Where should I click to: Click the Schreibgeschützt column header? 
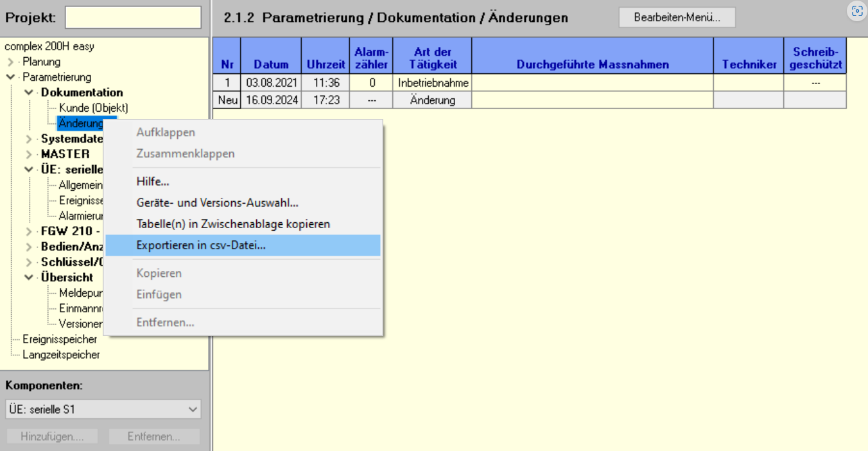pyautogui.click(x=815, y=56)
